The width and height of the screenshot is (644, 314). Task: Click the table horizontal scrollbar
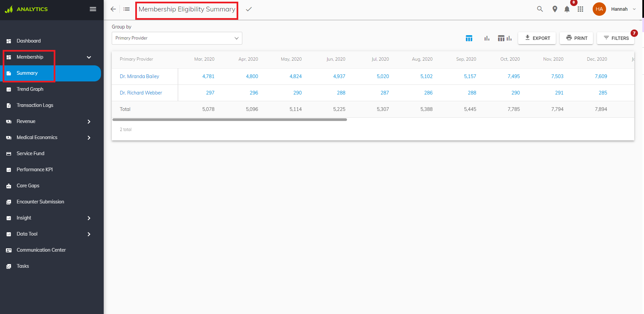pos(230,120)
